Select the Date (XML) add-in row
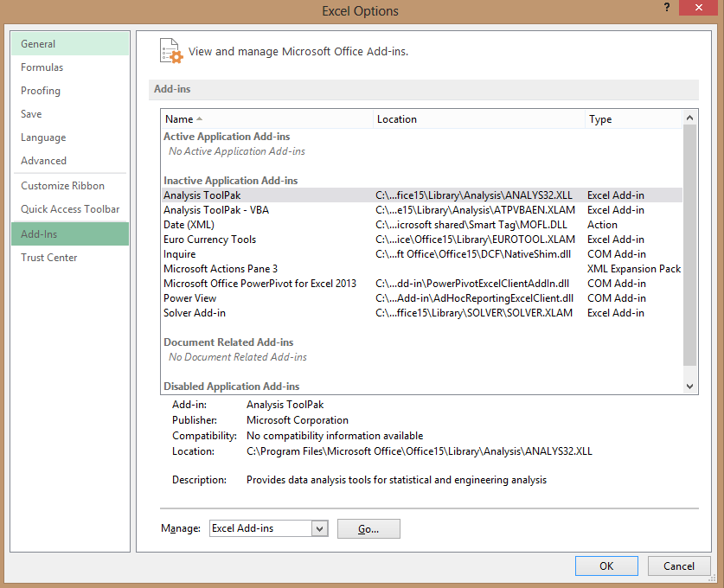The width and height of the screenshot is (724, 588). point(421,225)
